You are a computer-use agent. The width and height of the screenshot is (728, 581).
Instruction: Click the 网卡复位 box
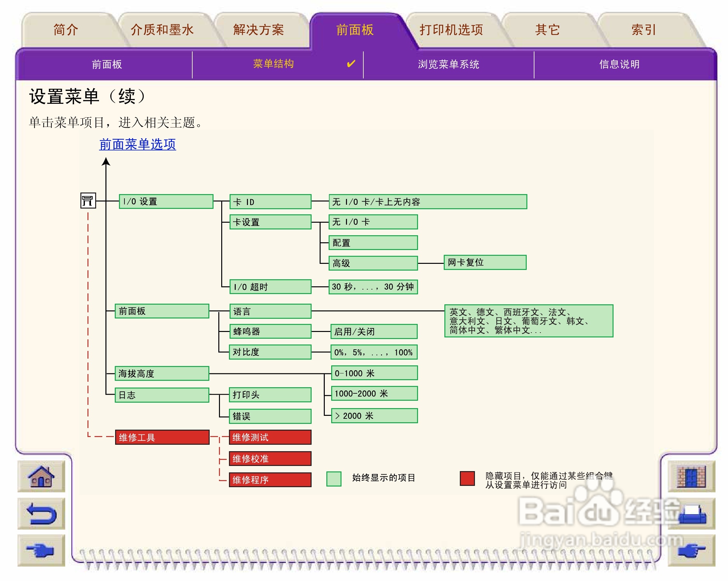(x=485, y=262)
